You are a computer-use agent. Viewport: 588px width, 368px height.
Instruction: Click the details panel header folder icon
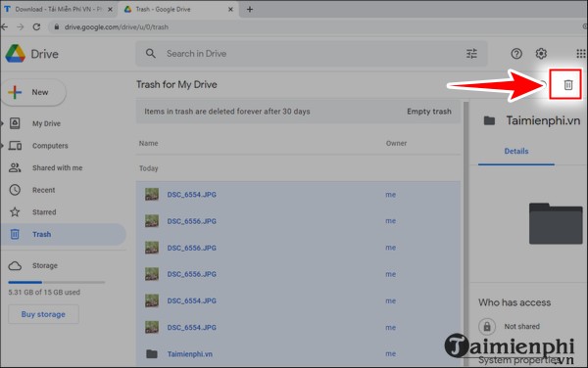(x=489, y=120)
